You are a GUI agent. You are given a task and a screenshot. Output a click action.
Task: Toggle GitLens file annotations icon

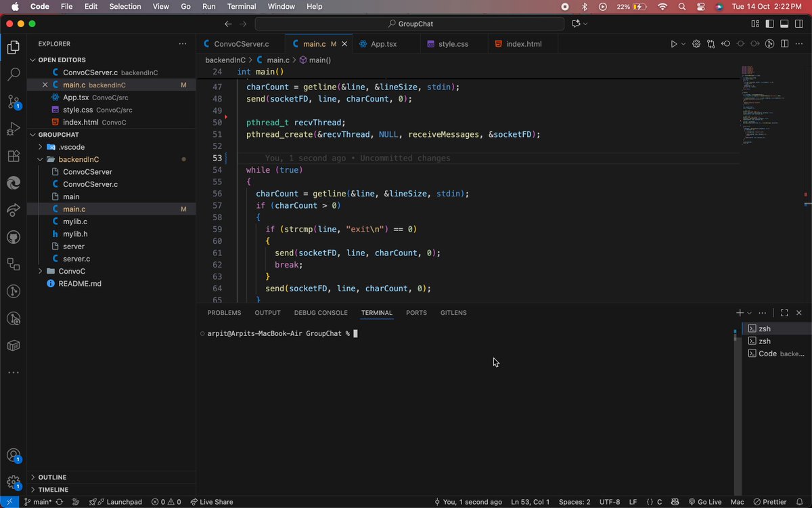point(770,44)
